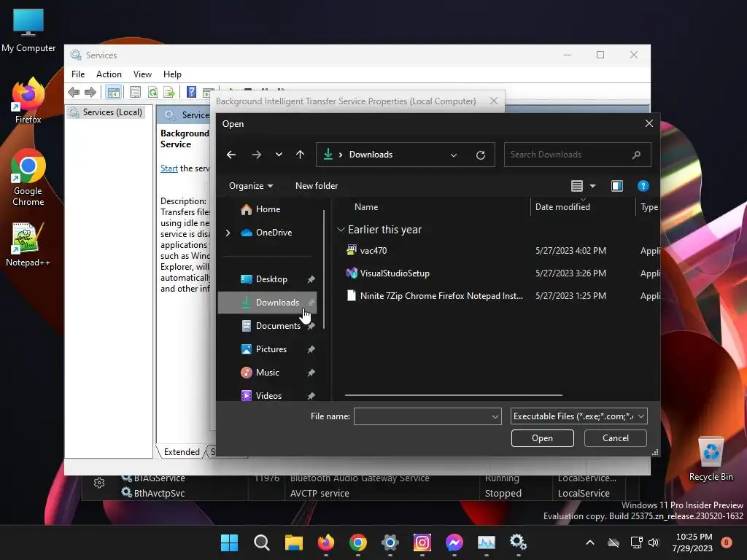This screenshot has height=560, width=747.
Task: Expand the address bar previous locations dropdown
Action: pos(454,155)
